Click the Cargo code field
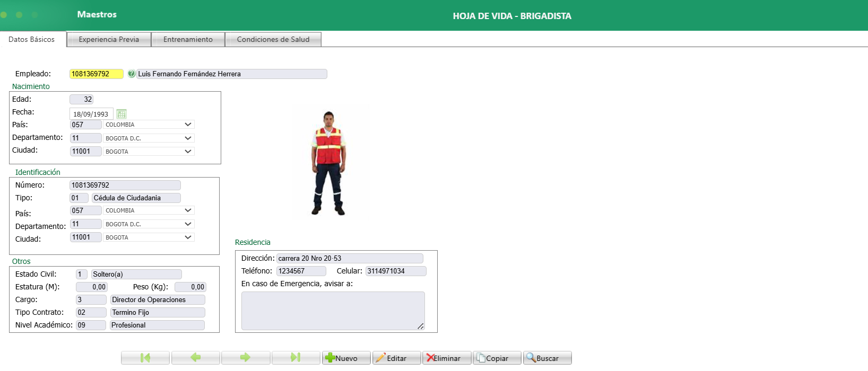The image size is (868, 371). (x=91, y=299)
